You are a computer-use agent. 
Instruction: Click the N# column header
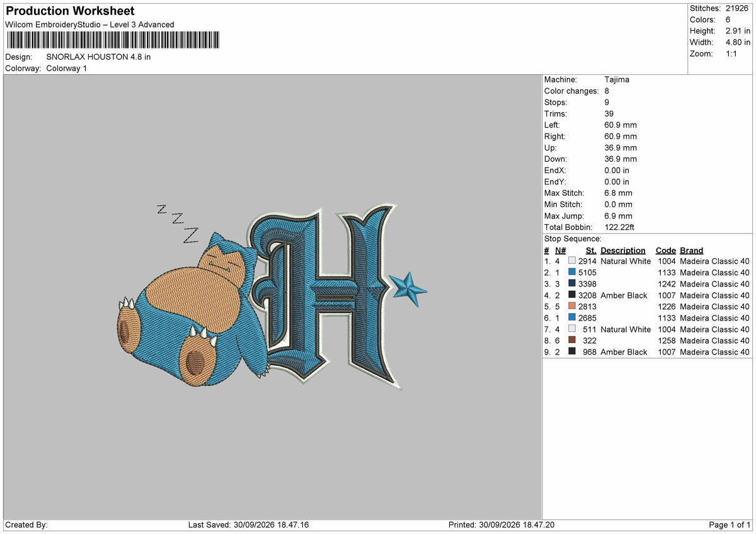click(560, 250)
